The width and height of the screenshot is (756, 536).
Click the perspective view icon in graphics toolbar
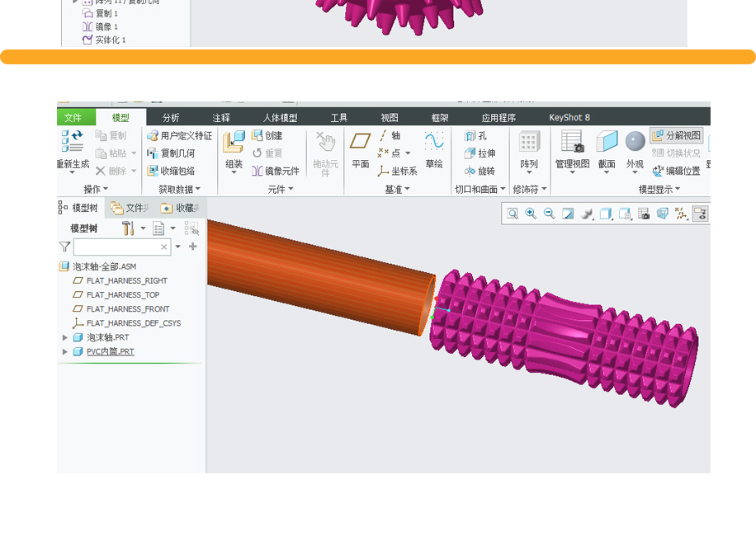[x=663, y=214]
